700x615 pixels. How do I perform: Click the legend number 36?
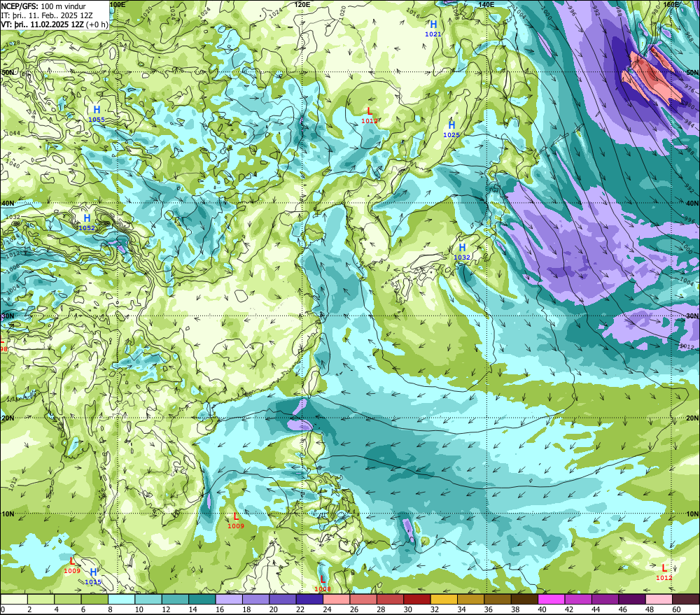(x=489, y=609)
